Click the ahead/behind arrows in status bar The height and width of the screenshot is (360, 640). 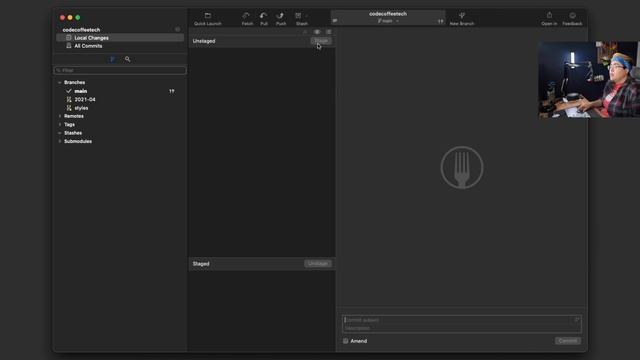440,21
